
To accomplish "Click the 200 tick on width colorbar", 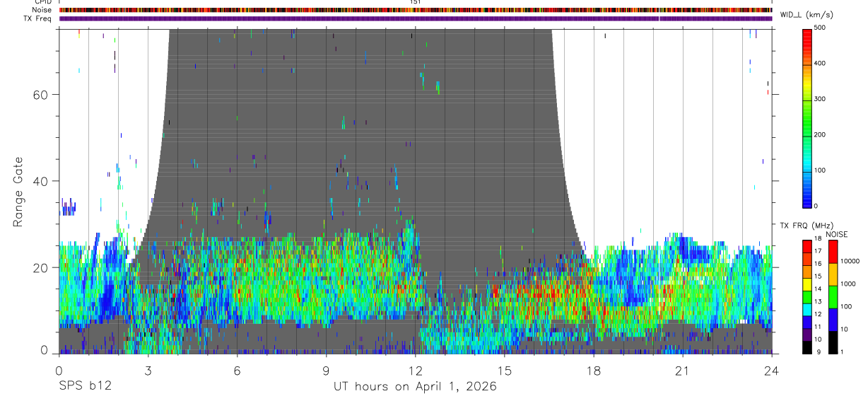I will pyautogui.click(x=821, y=134).
